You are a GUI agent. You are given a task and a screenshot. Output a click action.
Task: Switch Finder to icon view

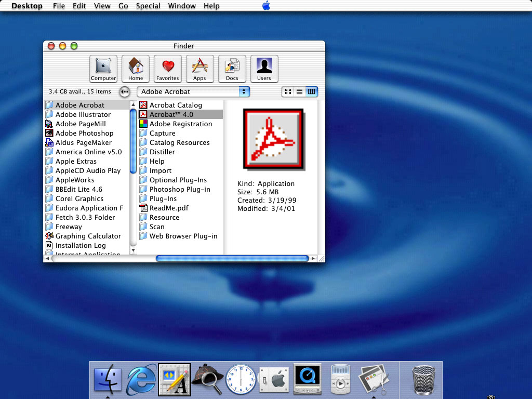[x=288, y=91]
